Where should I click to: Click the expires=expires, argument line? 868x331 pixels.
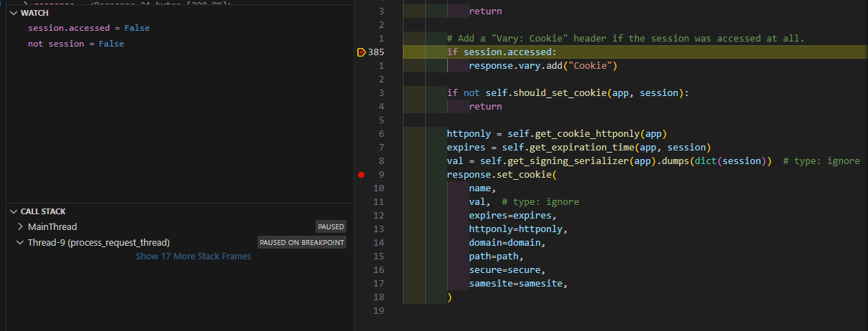click(x=512, y=215)
